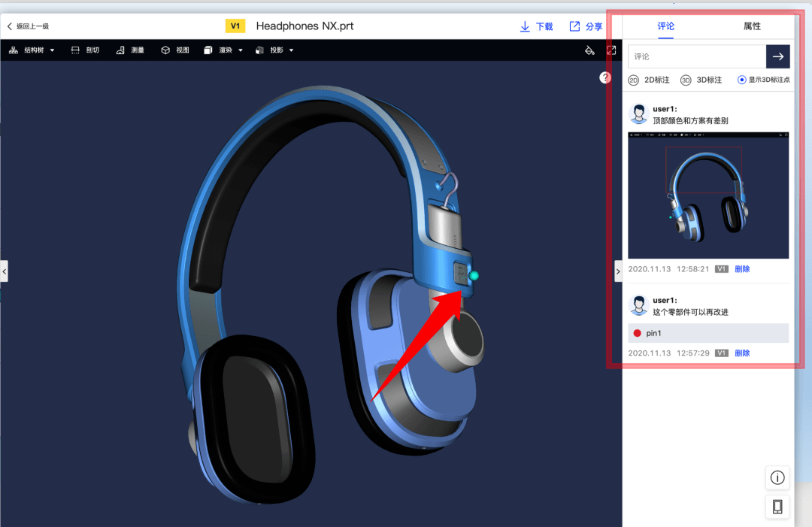Click the 结构树 hierarchy icon
This screenshot has width=812, height=527.
(x=14, y=50)
